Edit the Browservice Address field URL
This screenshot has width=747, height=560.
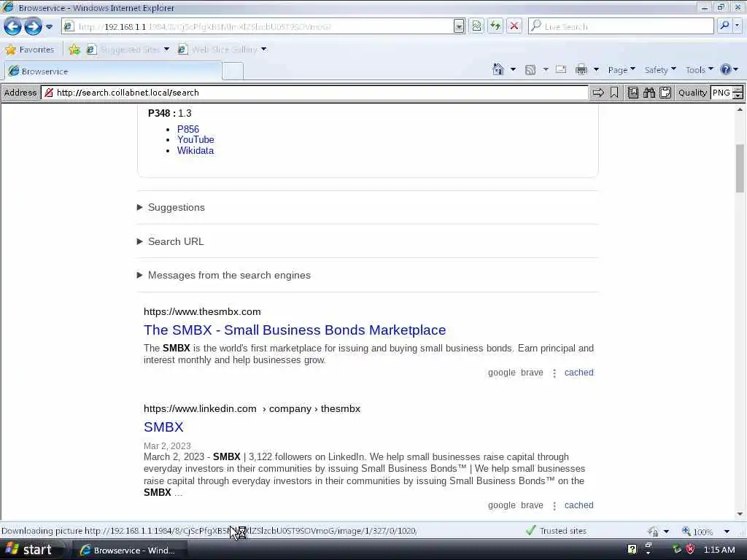(x=315, y=93)
